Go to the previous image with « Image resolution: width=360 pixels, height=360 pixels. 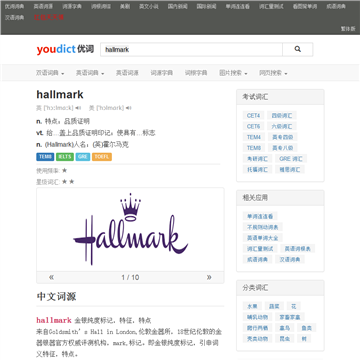point(51,277)
